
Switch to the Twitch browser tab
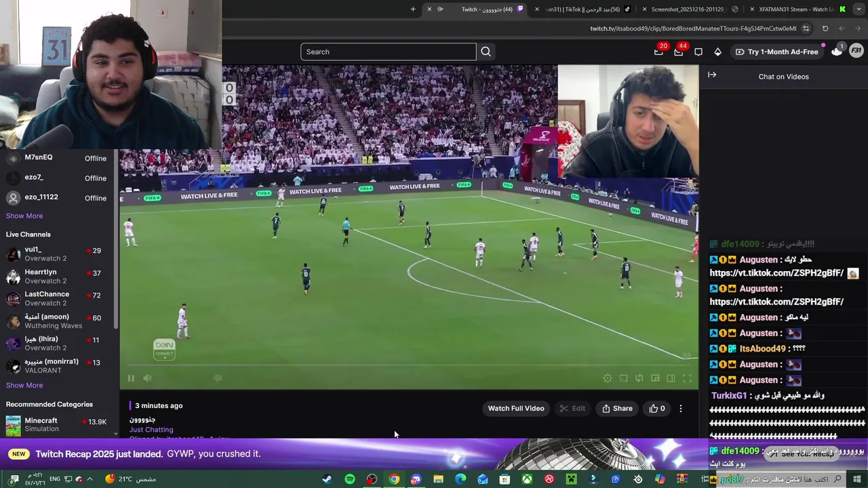click(481, 9)
